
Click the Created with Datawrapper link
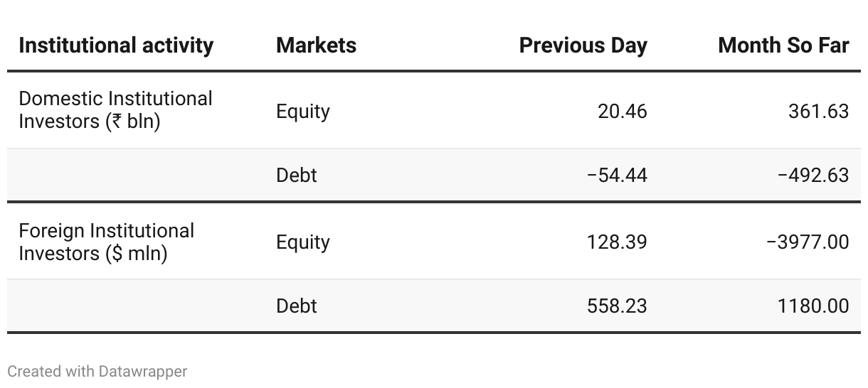click(97, 371)
